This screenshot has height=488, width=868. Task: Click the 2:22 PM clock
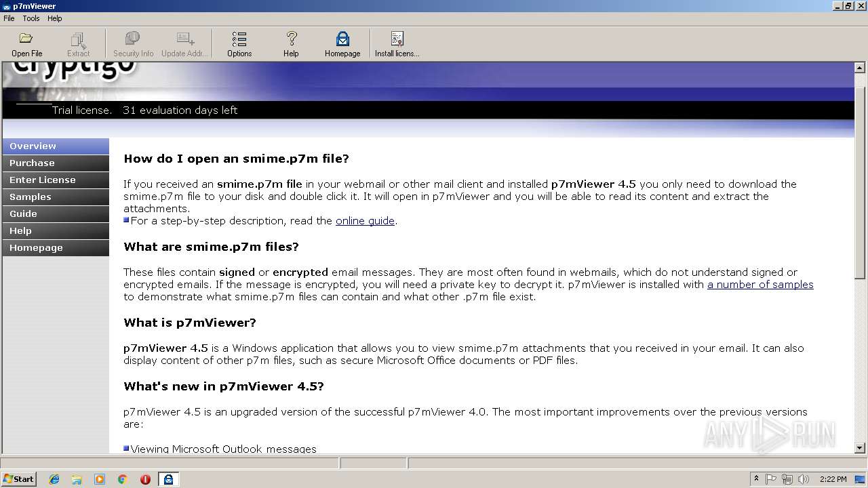[x=833, y=479]
